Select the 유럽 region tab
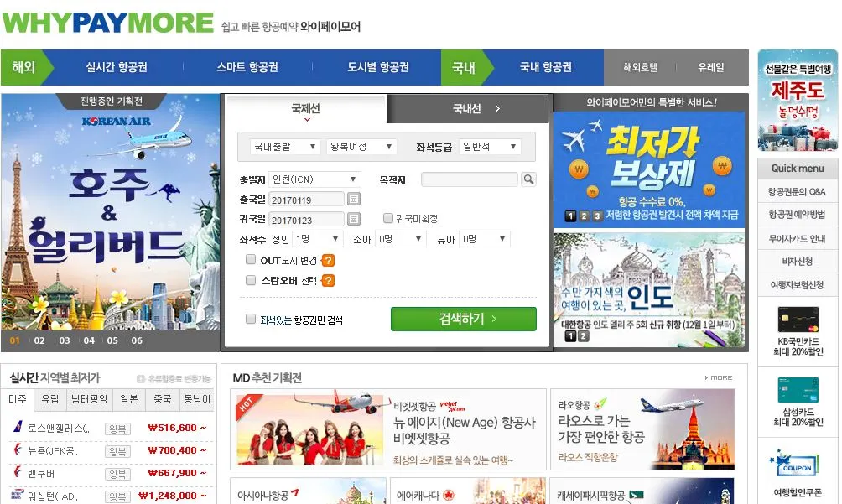 point(50,399)
